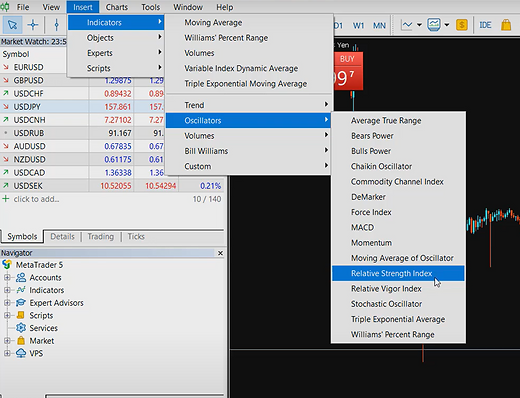This screenshot has width=520, height=398.
Task: Open the IDE MetaEditor button
Action: (x=485, y=25)
